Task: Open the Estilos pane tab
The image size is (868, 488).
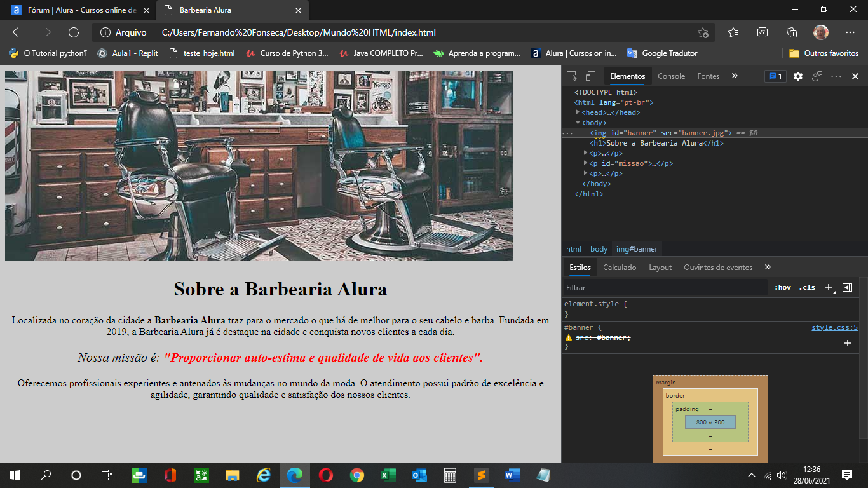Action: [x=580, y=268]
